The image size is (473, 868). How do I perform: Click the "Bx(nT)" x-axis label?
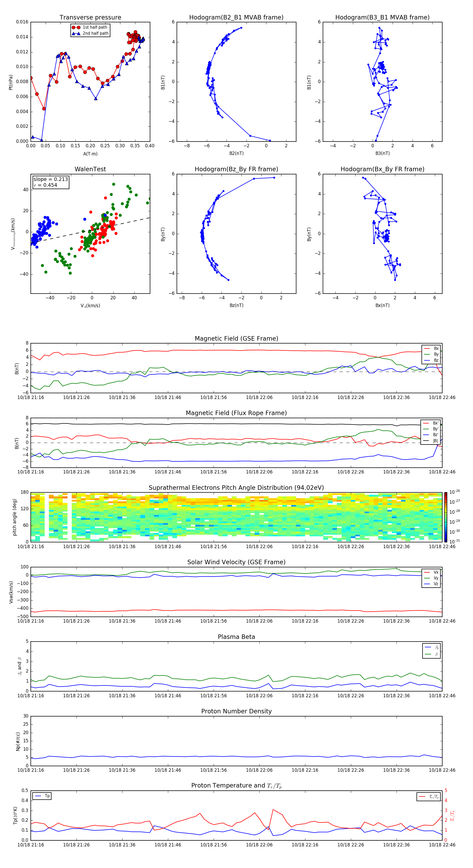(x=382, y=305)
